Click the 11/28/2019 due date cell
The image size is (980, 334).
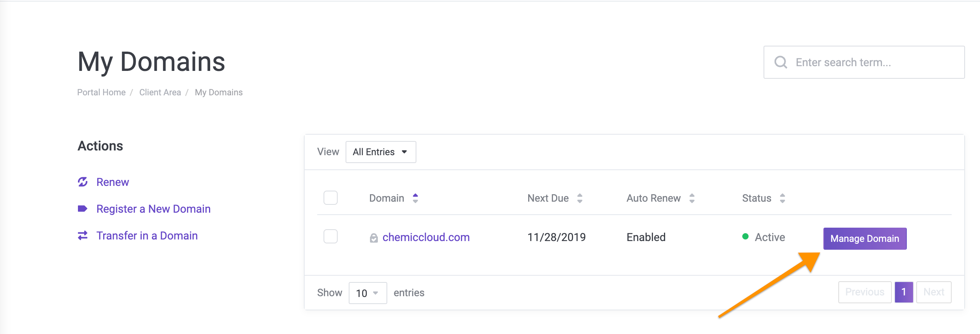557,237
